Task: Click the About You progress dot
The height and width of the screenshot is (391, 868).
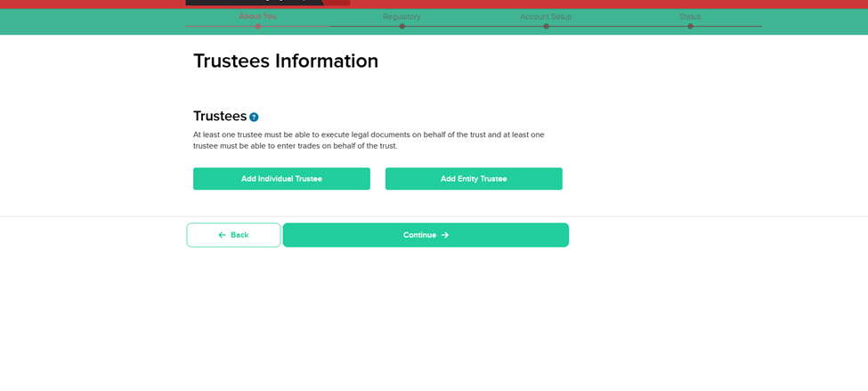Action: (x=258, y=26)
